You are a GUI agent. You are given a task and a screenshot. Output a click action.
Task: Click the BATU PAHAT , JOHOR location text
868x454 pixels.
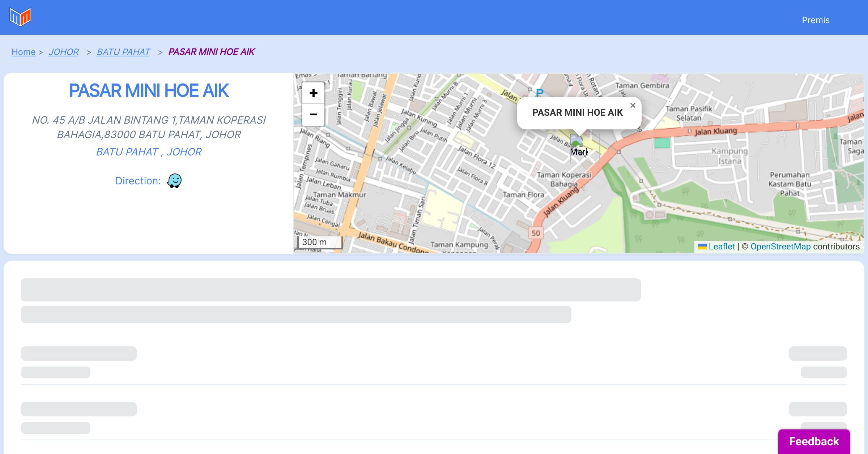coord(149,152)
